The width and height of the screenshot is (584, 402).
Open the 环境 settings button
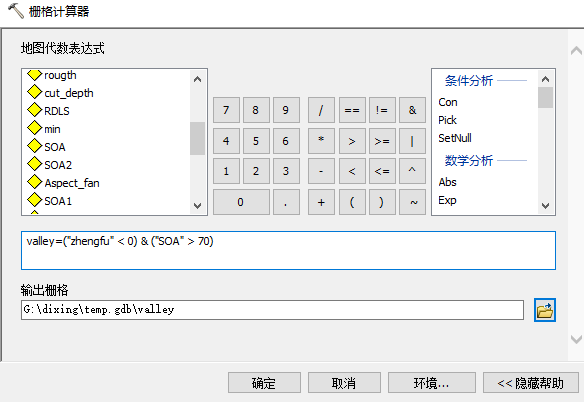click(x=432, y=383)
